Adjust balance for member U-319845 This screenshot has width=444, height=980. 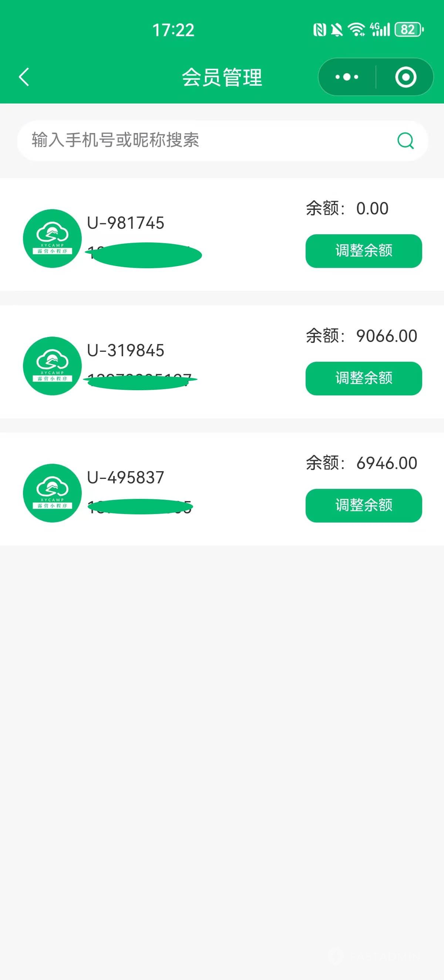click(x=364, y=378)
